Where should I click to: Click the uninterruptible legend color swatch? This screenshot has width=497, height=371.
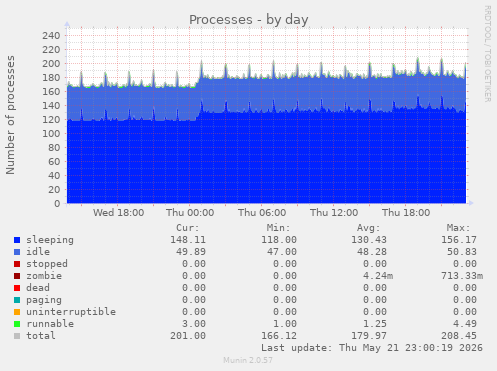click(x=17, y=312)
